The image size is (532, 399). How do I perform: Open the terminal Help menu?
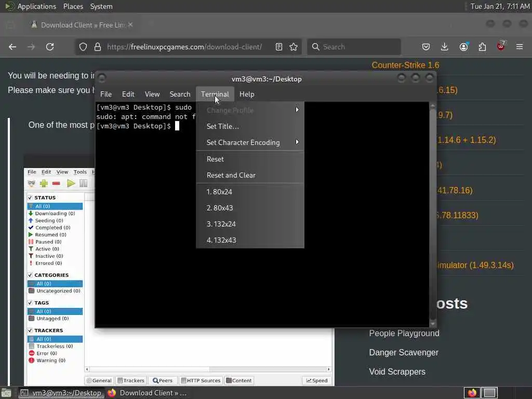point(247,95)
